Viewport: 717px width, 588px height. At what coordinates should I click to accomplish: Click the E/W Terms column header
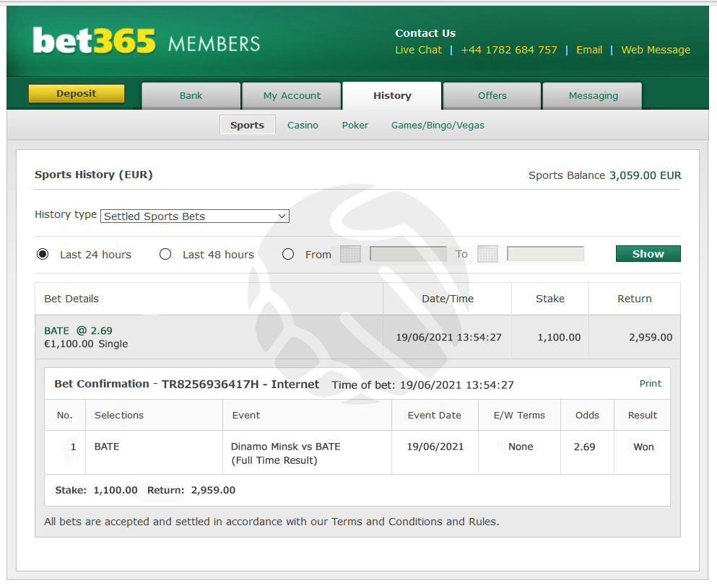[519, 416]
